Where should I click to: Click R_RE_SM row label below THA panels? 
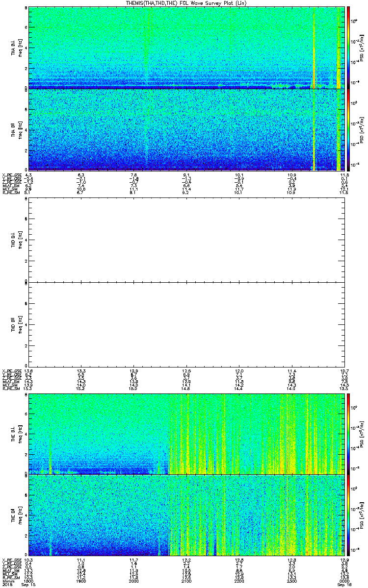(x=12, y=193)
